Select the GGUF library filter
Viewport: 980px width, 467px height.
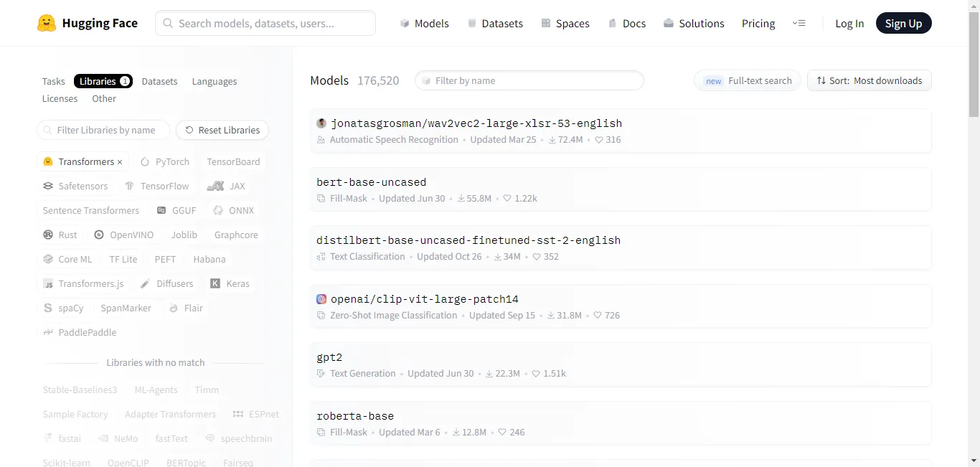tap(176, 210)
